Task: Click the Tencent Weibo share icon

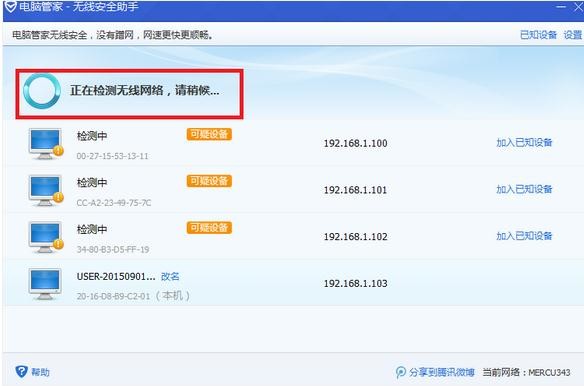Action: coord(401,372)
